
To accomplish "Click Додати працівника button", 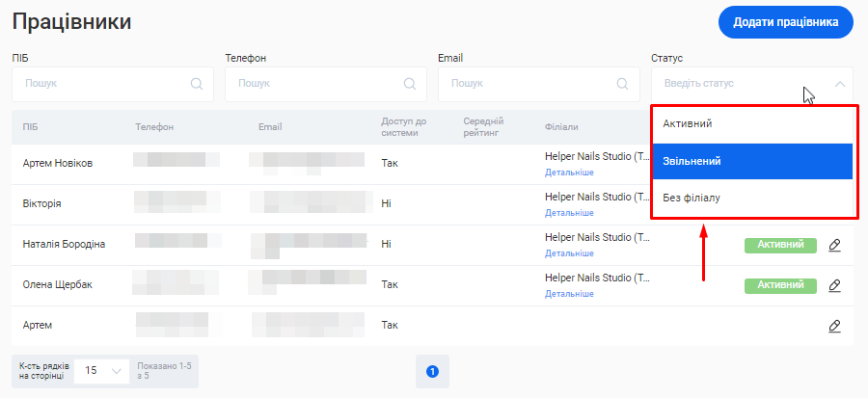I will 786,22.
